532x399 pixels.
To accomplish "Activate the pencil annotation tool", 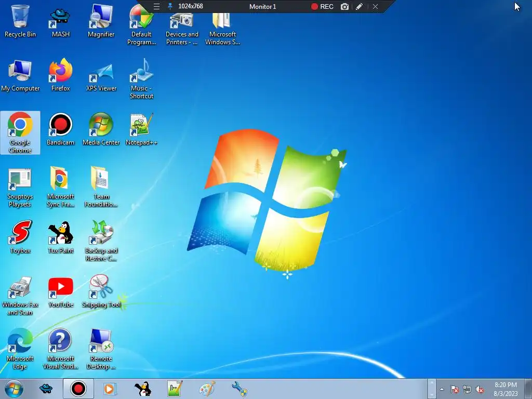I will coord(360,6).
